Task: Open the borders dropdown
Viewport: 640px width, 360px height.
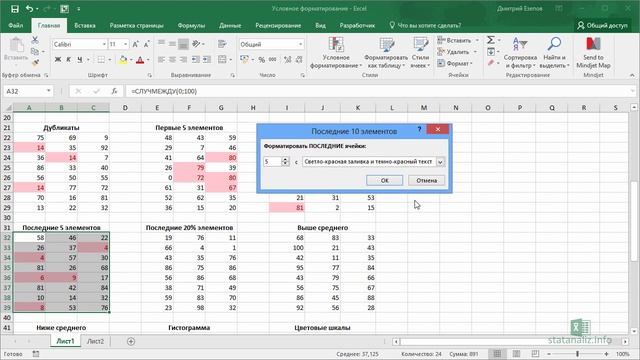Action: pos(109,60)
